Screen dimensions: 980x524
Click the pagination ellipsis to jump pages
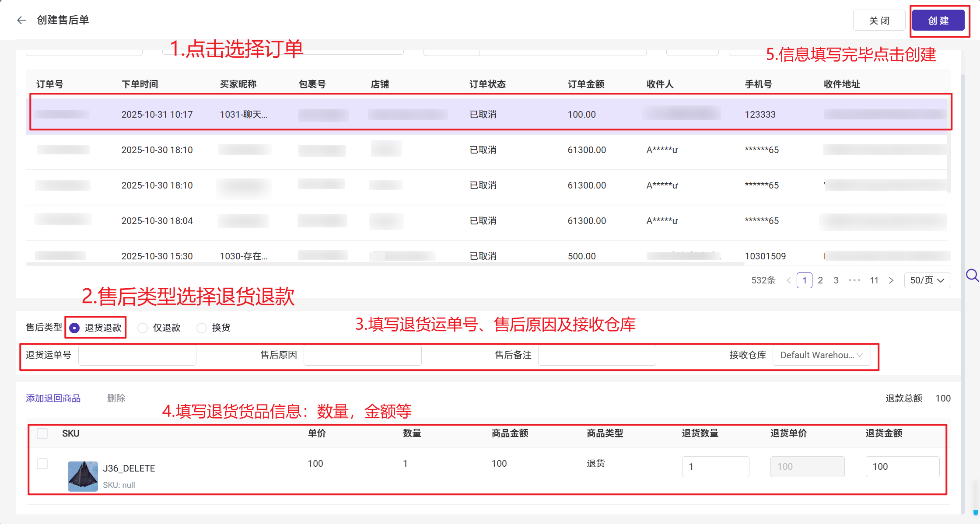tap(854, 280)
